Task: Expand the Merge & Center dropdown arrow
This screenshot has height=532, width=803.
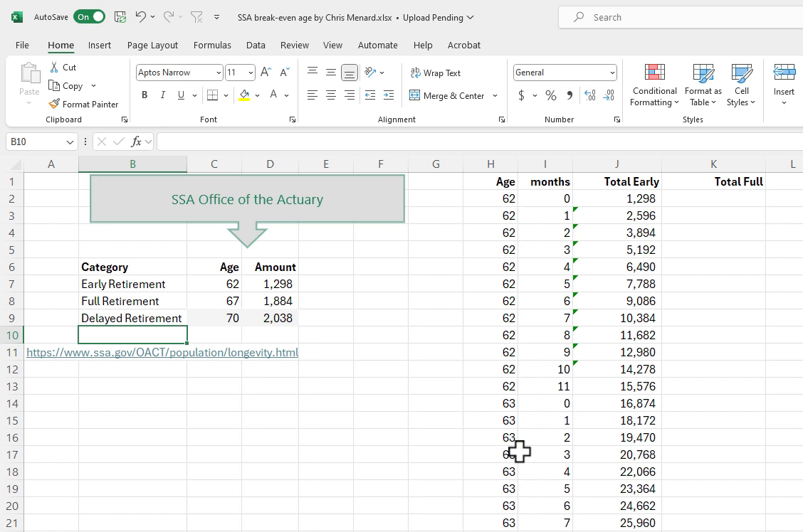Action: tap(495, 95)
